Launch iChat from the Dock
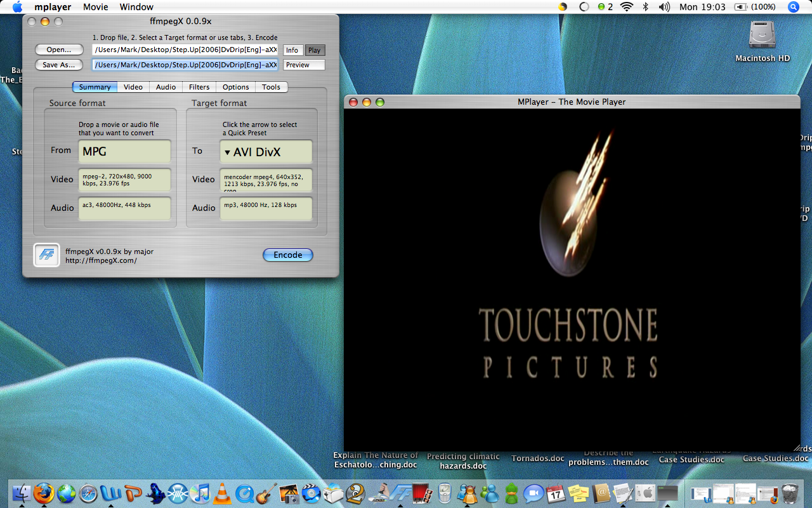Viewport: 812px width, 508px height. tap(534, 493)
